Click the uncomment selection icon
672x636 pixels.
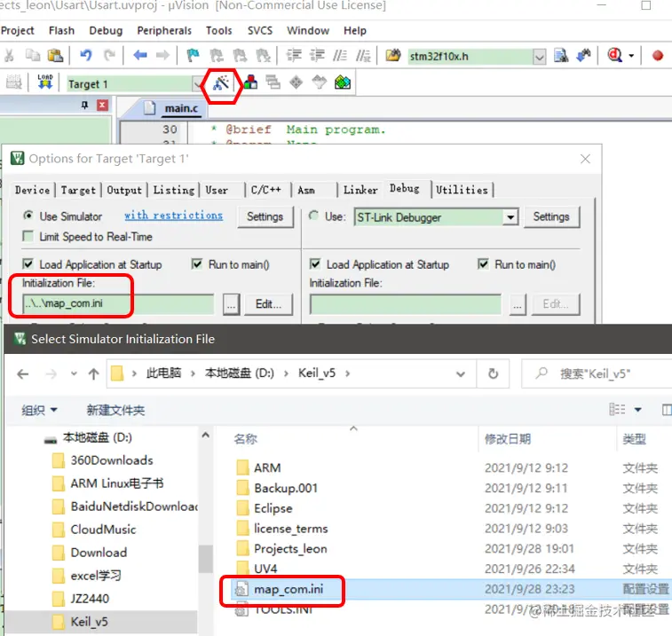tap(363, 56)
